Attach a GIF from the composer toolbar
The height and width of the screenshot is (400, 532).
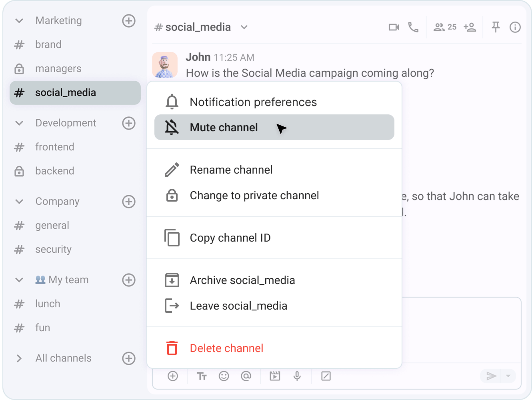point(275,376)
